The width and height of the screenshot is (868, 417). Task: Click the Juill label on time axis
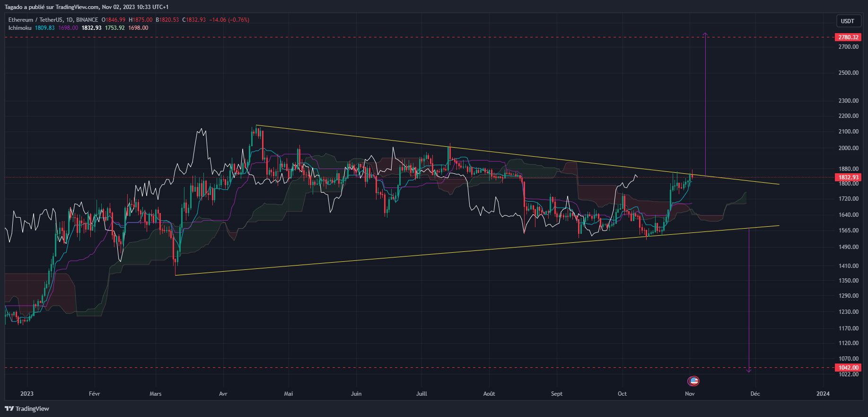click(x=421, y=394)
